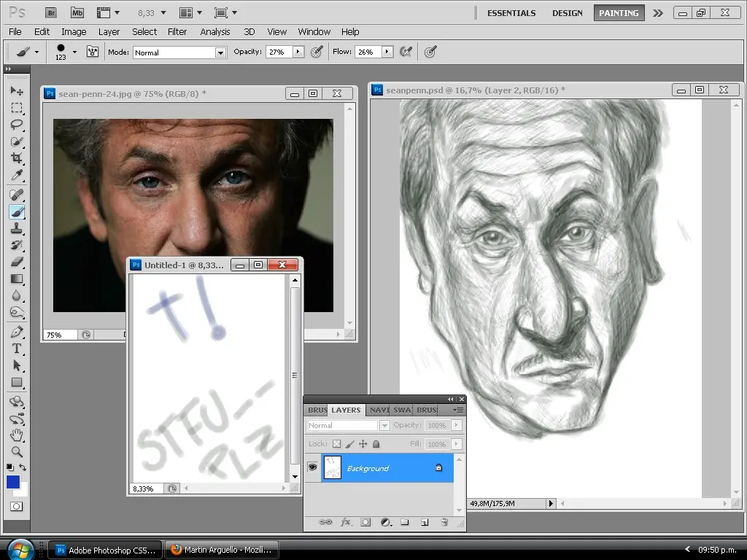The width and height of the screenshot is (747, 560).
Task: Switch to Painting workspace
Action: coord(619,13)
